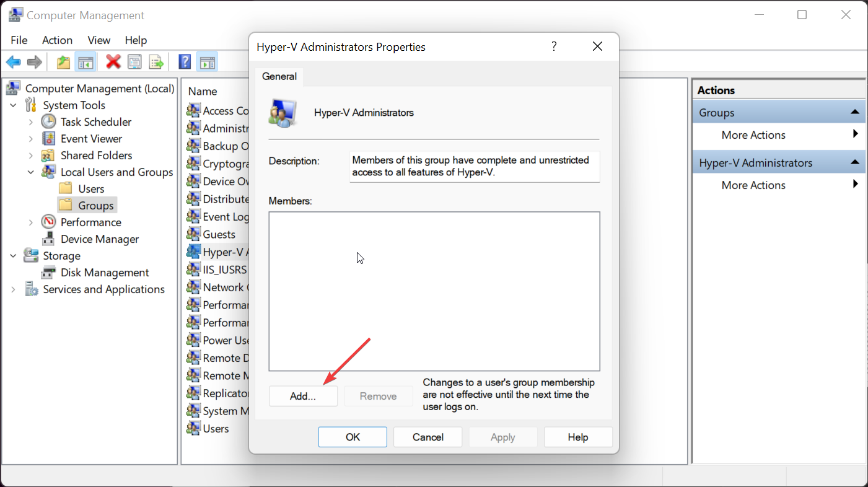Select the Users group in the list
Viewport: 868px width, 487px height.
pyautogui.click(x=216, y=428)
